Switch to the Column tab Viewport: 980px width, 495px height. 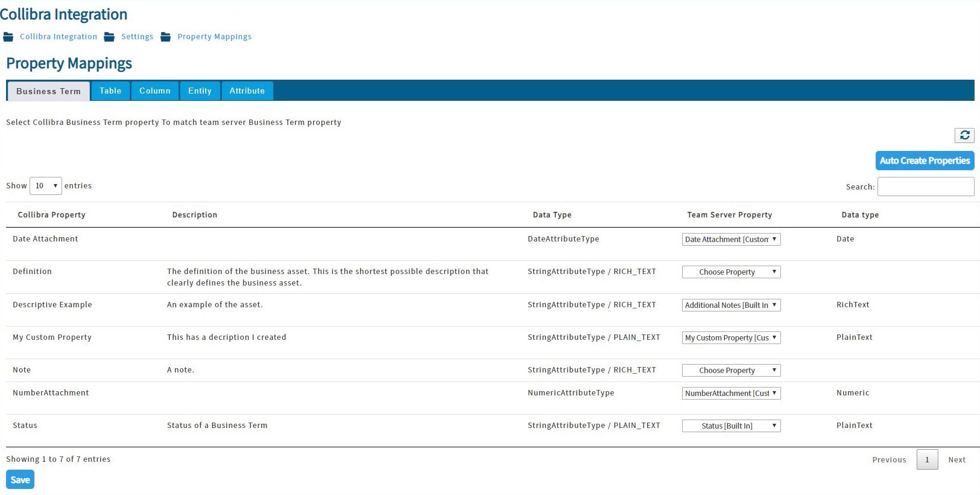click(155, 91)
